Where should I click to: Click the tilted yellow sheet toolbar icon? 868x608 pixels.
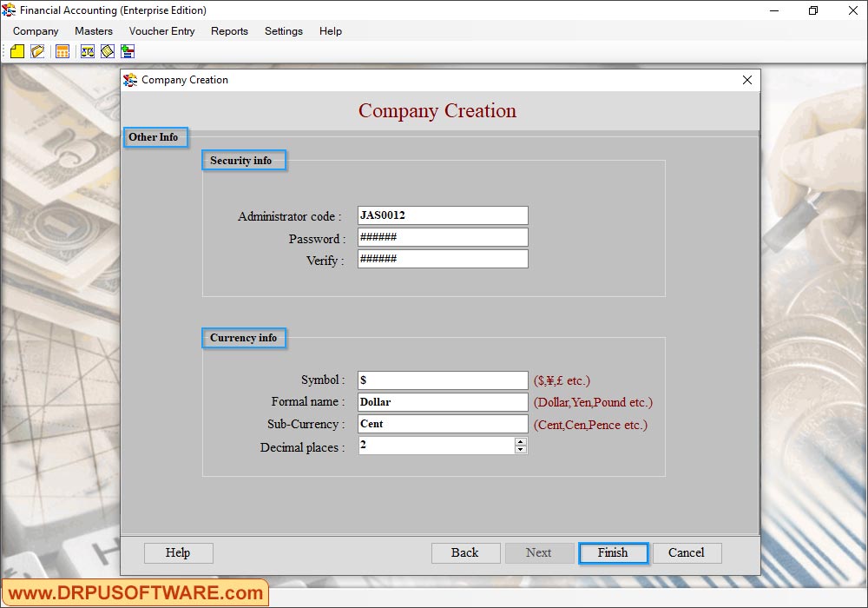tap(108, 52)
